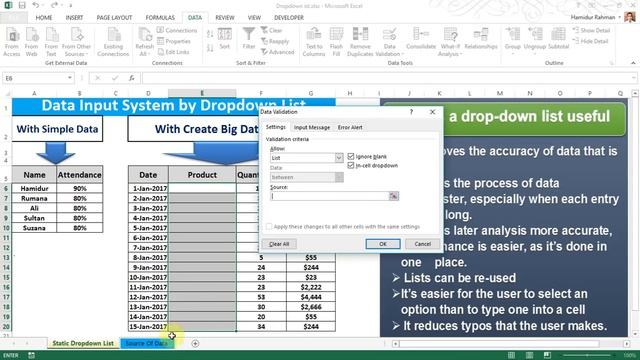Open the DEVELOPER ribbon tab
Image resolution: width=640 pixels, height=360 pixels.
pyautogui.click(x=289, y=18)
